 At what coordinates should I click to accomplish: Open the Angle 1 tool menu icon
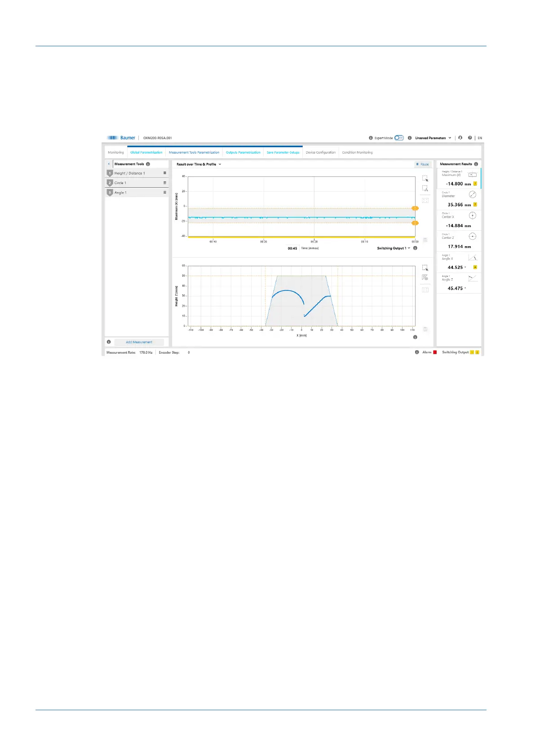point(165,192)
